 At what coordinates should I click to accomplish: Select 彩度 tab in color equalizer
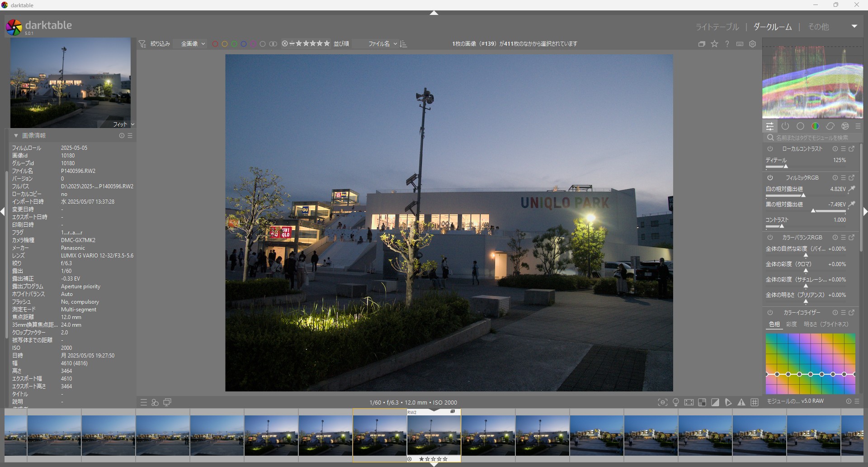coord(792,324)
